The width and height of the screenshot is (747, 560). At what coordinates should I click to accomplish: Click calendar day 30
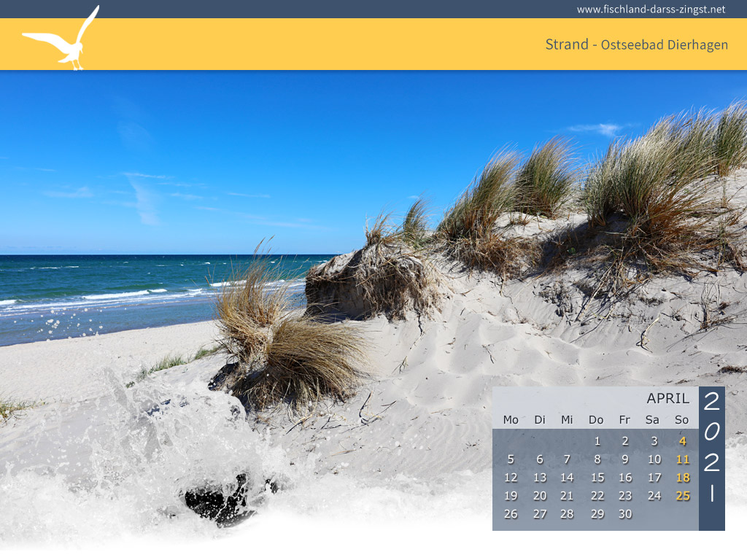click(625, 514)
